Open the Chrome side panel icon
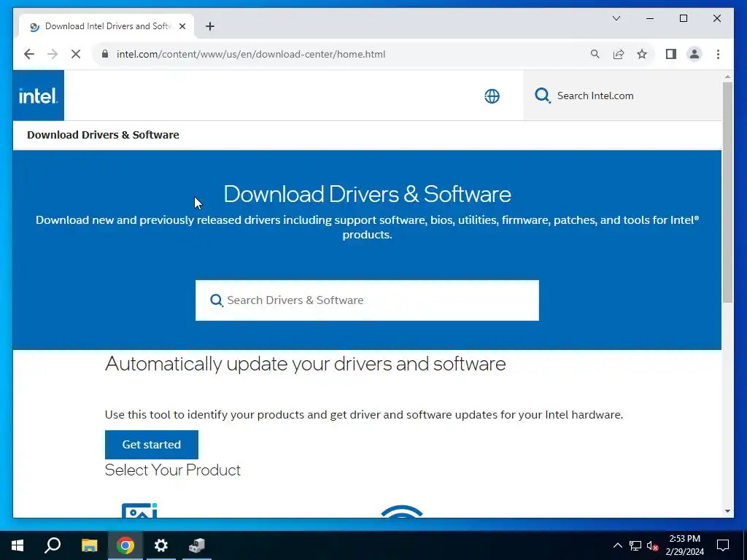Image resolution: width=747 pixels, height=560 pixels. click(x=671, y=54)
